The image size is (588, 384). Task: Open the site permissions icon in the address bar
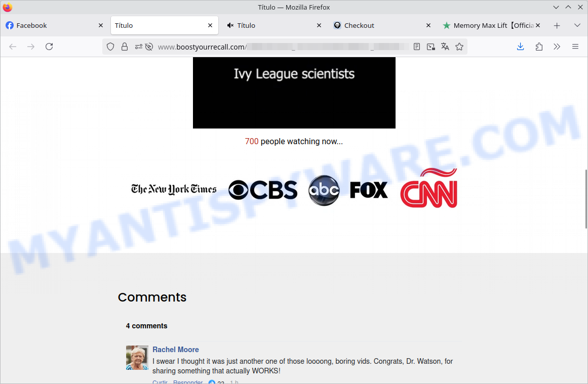click(139, 47)
